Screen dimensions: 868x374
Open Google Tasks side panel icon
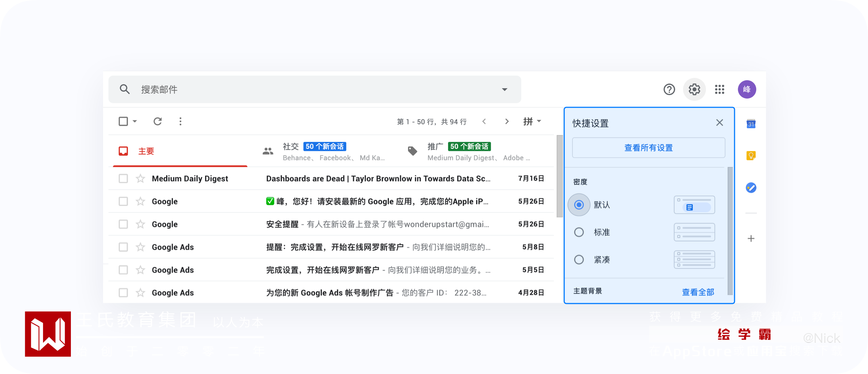751,188
